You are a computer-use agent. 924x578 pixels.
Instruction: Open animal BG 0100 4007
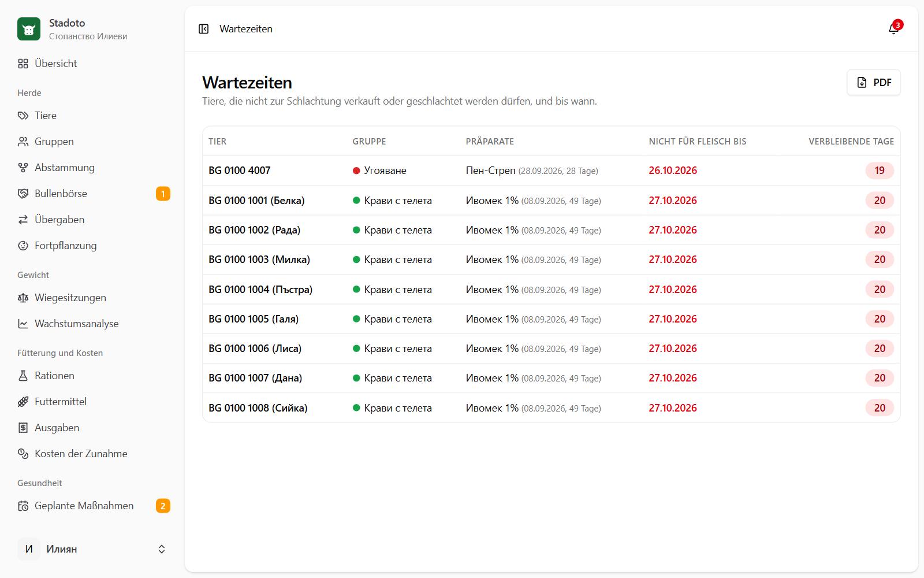pyautogui.click(x=239, y=171)
